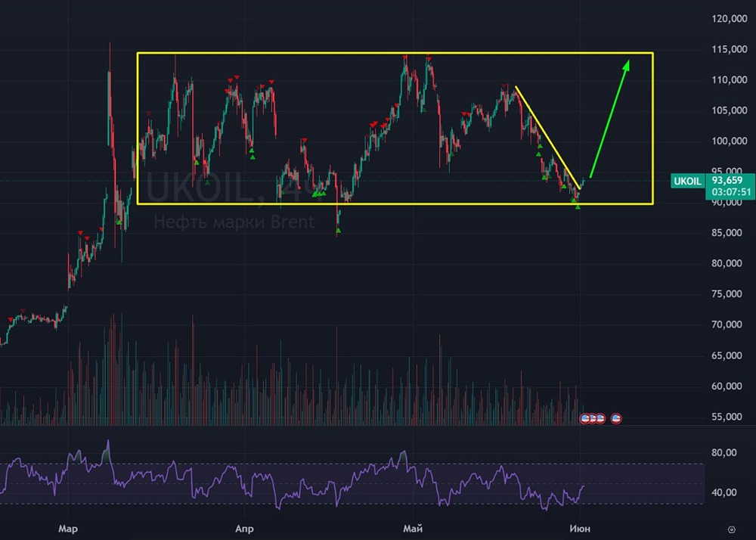Click the Мар label on time axis
Viewport: 756px width, 540px height.
pos(68,529)
